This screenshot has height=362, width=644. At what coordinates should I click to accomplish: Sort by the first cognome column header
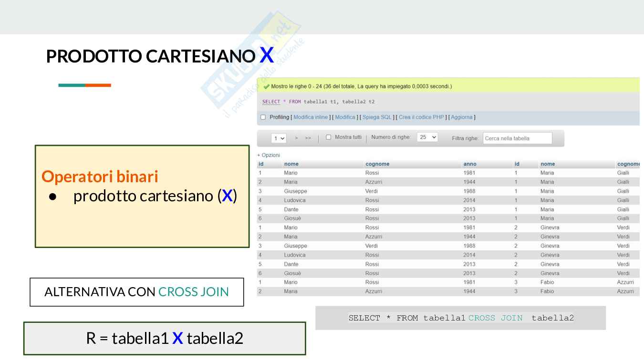tap(377, 164)
